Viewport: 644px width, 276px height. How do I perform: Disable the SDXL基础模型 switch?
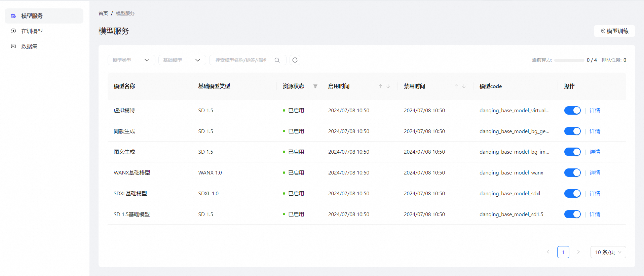[572, 194]
